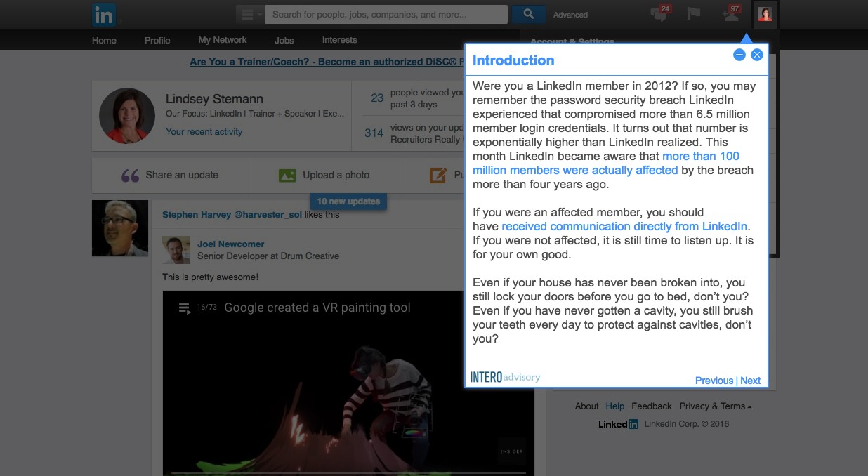The image size is (868, 476).
Task: Click the orange publish post pencil icon
Action: point(438,176)
